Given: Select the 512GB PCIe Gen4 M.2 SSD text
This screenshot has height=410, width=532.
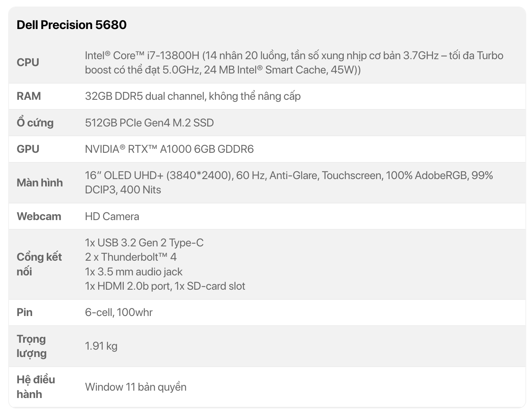Looking at the screenshot, I should tap(149, 123).
